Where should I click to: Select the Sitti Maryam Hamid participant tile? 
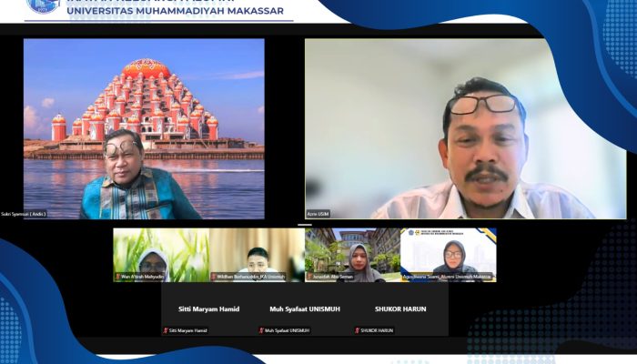(x=208, y=309)
